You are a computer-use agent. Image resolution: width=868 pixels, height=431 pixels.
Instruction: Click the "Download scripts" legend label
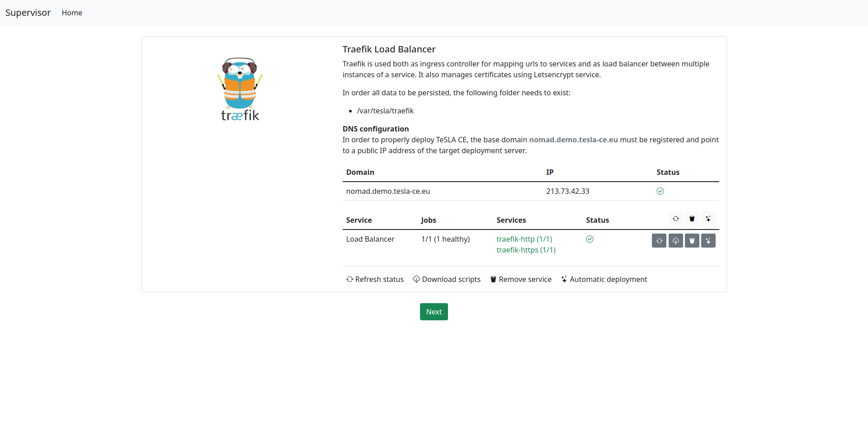[x=446, y=279]
